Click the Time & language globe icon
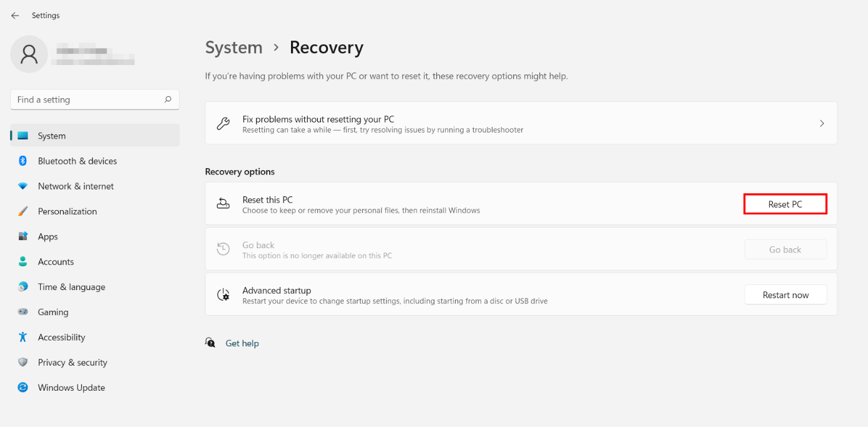This screenshot has width=868, height=427. 23,287
